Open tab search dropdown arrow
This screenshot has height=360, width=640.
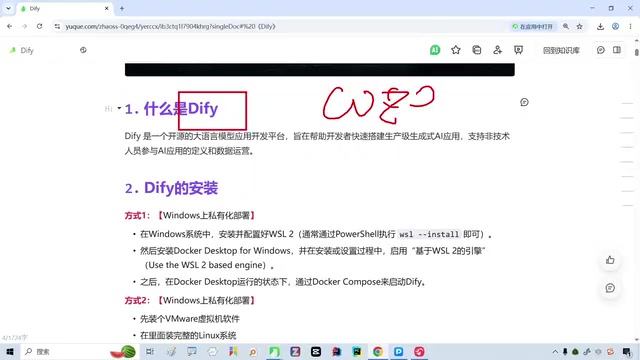8,8
